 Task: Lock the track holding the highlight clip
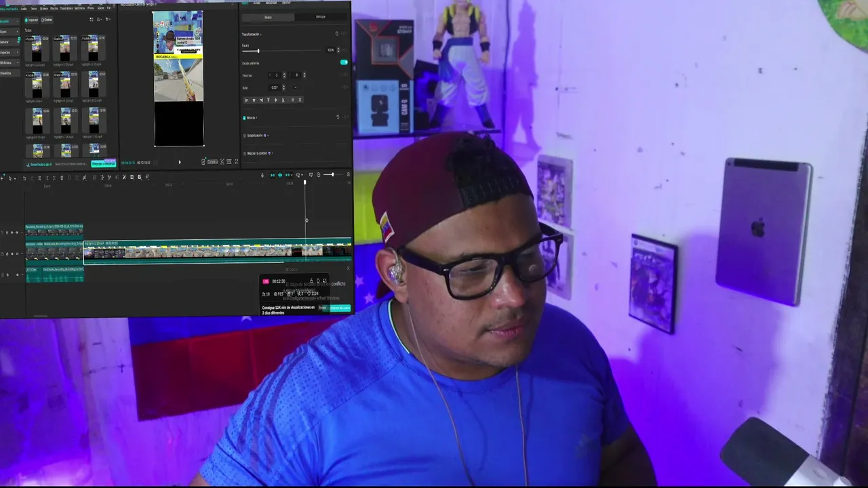[7, 253]
